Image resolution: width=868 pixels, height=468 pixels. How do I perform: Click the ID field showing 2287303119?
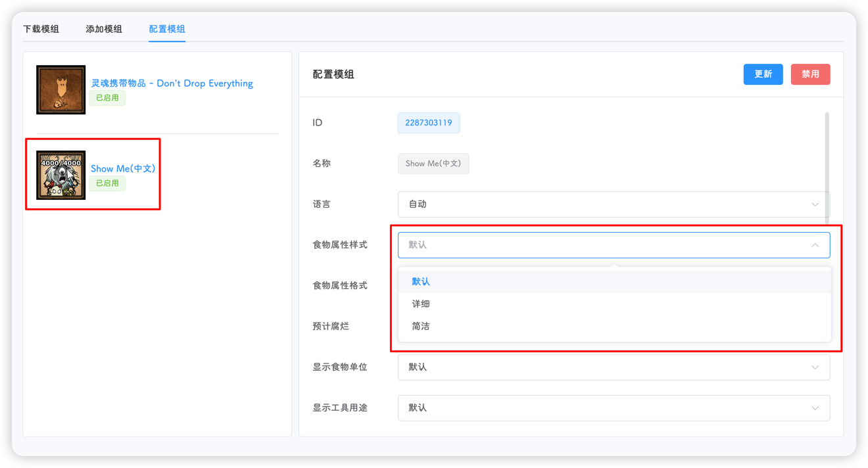tap(429, 123)
